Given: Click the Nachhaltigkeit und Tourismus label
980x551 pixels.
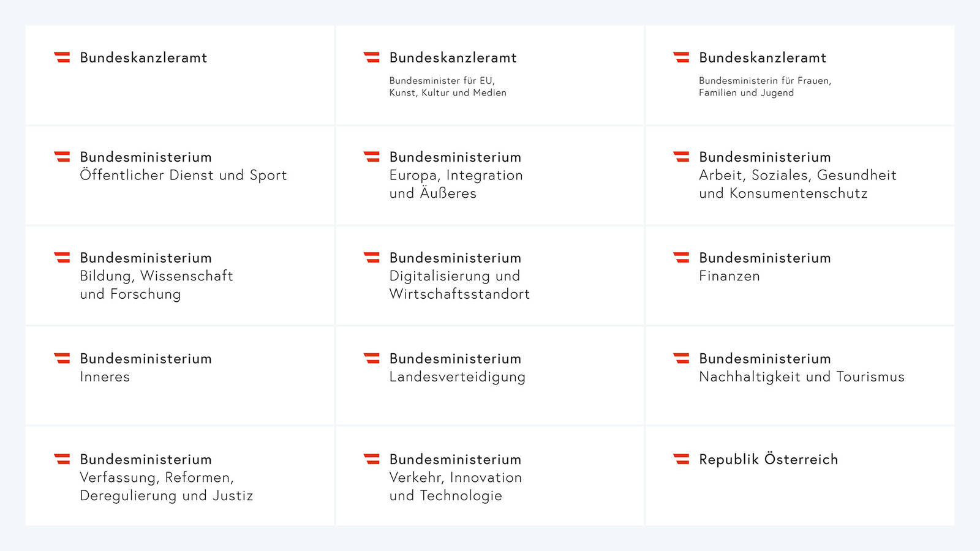Looking at the screenshot, I should 802,377.
